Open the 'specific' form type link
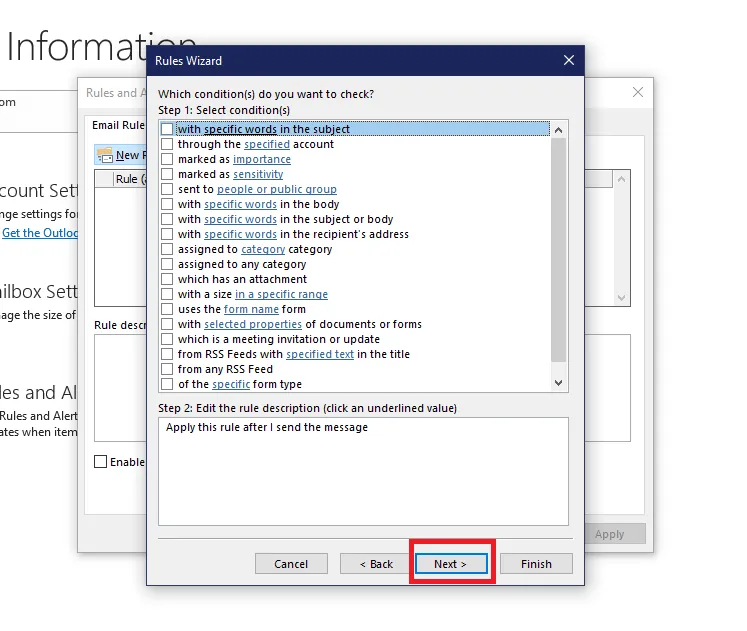Viewport: 747px width, 631px height. [x=231, y=384]
